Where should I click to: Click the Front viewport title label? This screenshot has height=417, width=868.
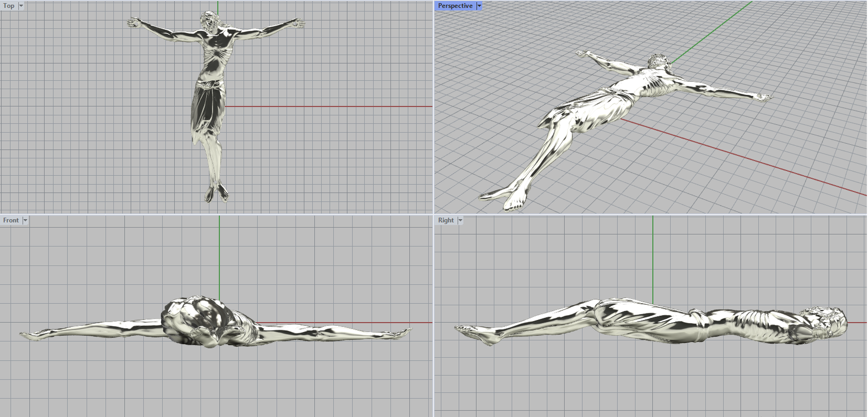click(x=11, y=220)
